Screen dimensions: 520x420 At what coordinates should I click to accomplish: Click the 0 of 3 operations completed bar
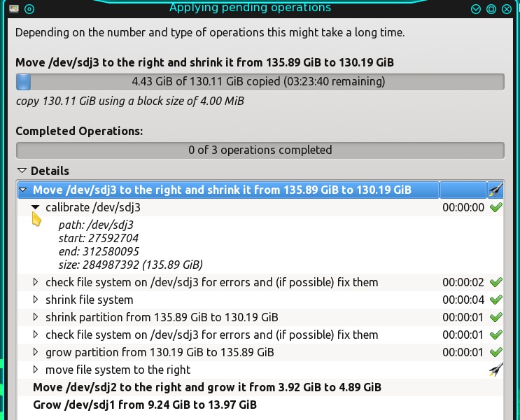coord(260,150)
